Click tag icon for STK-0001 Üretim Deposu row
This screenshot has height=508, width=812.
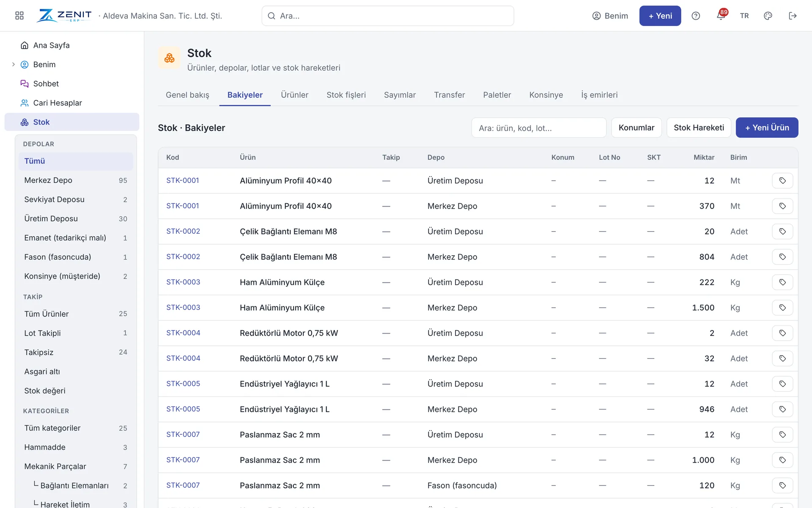(782, 181)
